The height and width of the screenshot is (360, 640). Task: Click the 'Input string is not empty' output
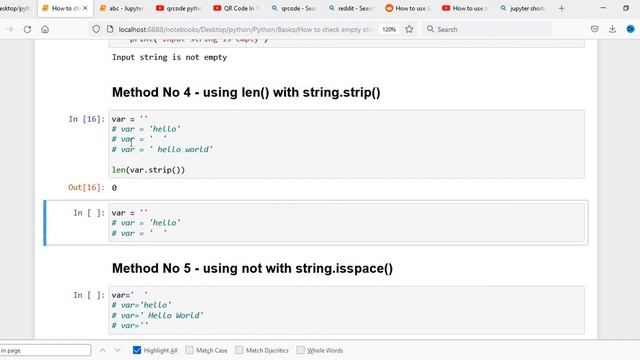point(169,57)
